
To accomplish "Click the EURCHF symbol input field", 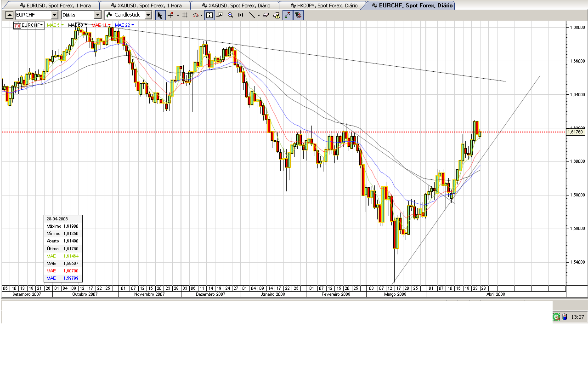I will (33, 15).
